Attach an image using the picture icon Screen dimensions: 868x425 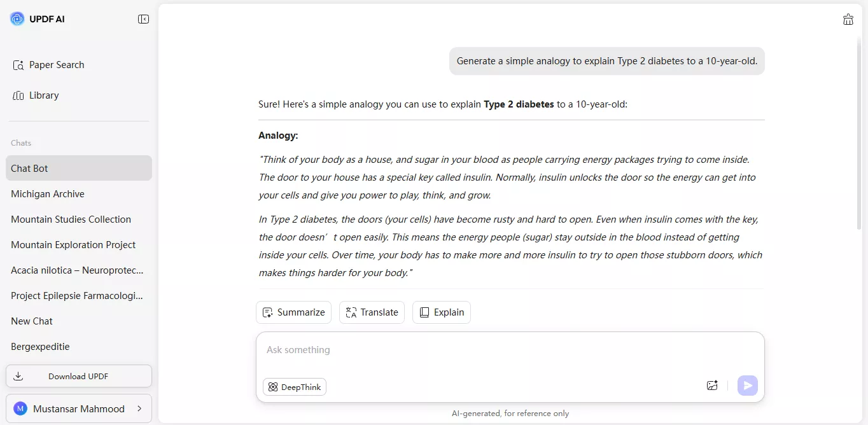(712, 385)
